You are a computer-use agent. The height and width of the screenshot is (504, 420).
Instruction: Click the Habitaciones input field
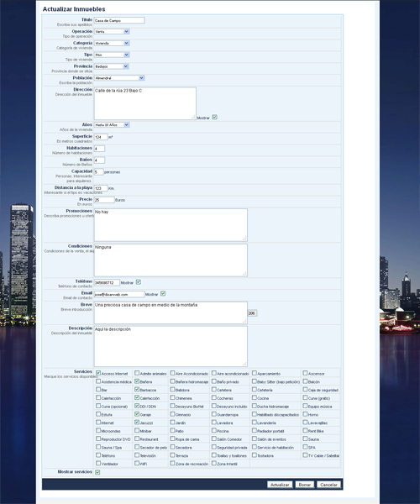99,149
